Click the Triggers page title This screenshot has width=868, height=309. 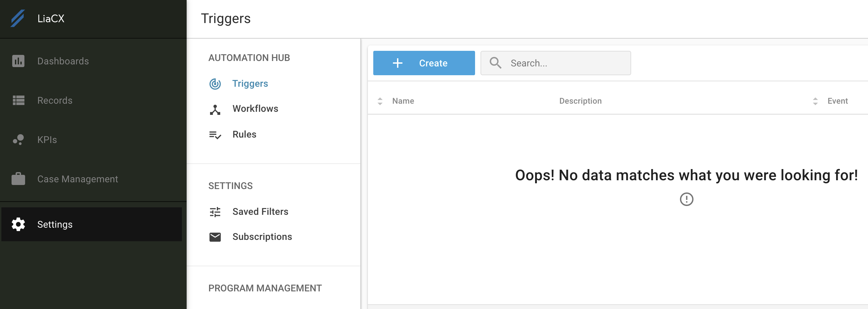pos(226,19)
